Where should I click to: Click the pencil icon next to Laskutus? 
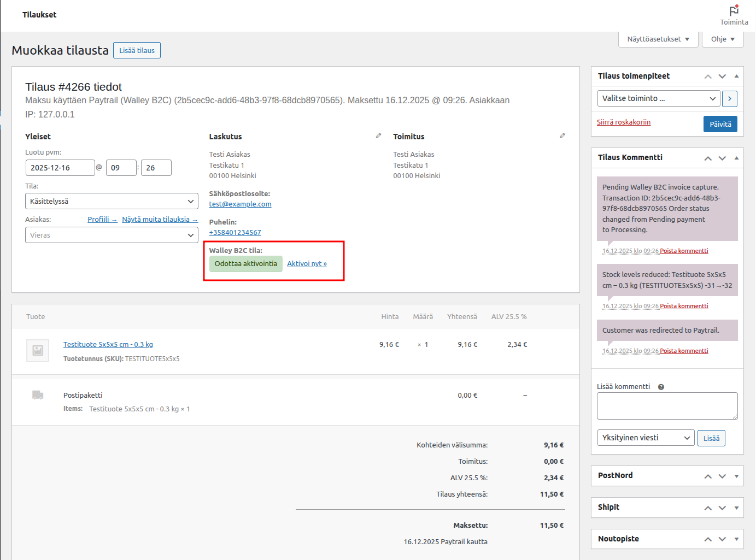378,135
